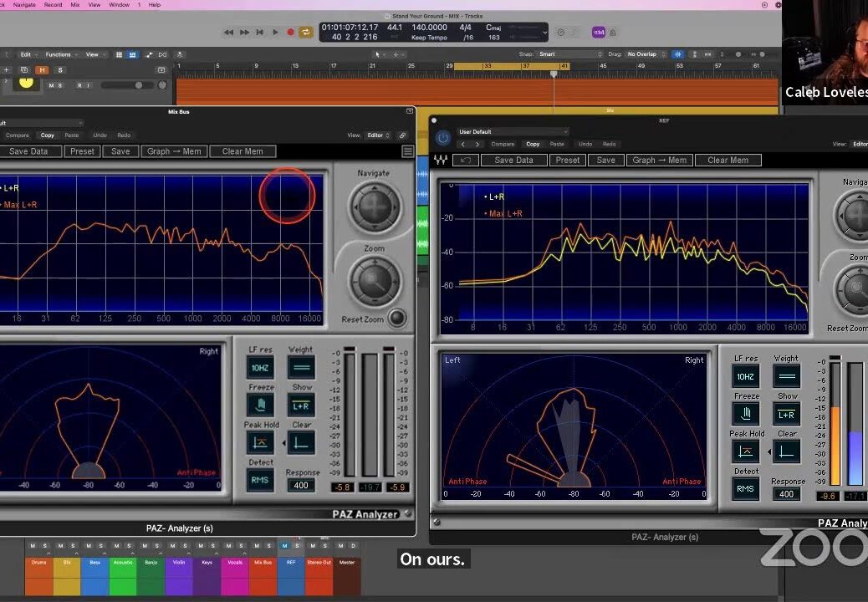Open the Record menu in the menu bar
Screen dimensions: 868x602
(x=54, y=4)
